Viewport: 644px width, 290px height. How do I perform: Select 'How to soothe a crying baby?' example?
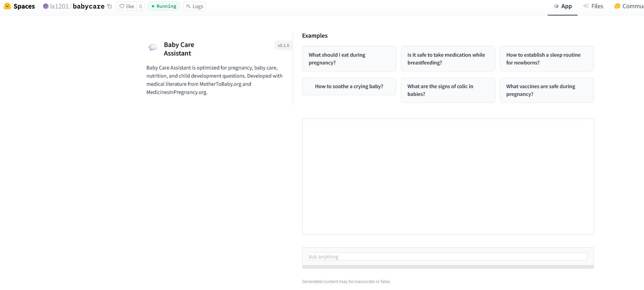click(x=349, y=86)
